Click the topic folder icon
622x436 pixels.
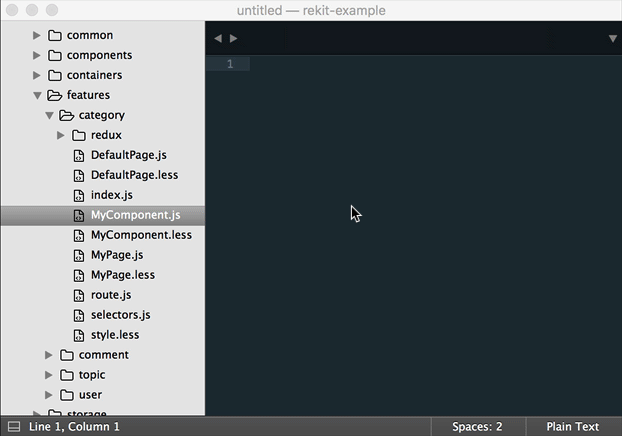67,375
